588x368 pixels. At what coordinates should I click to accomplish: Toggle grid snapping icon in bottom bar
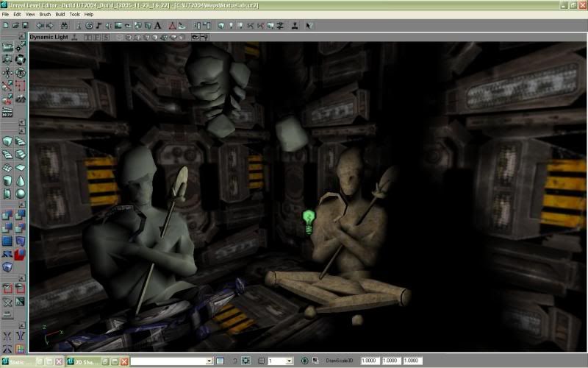pyautogui.click(x=262, y=361)
